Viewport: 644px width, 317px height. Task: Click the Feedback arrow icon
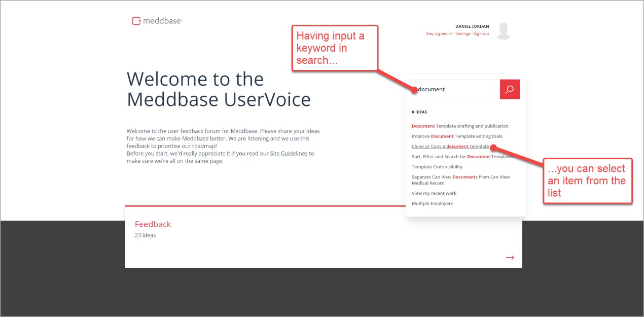click(510, 258)
